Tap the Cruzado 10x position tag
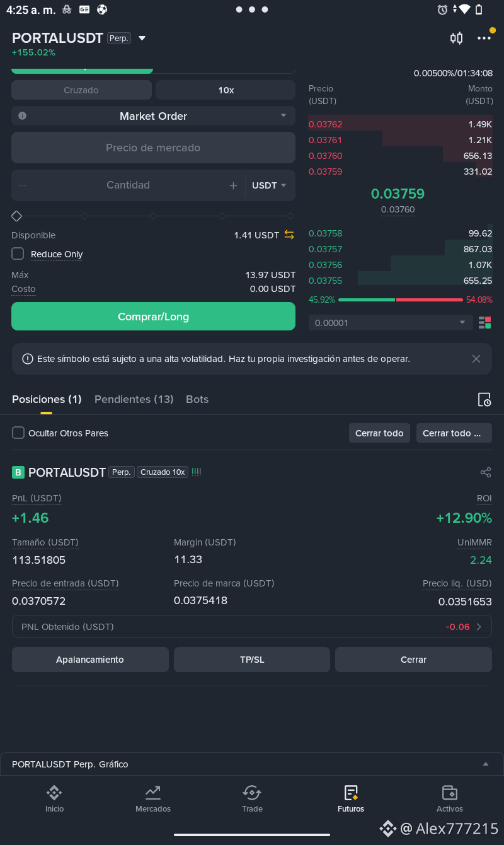The image size is (504, 845). click(x=163, y=472)
